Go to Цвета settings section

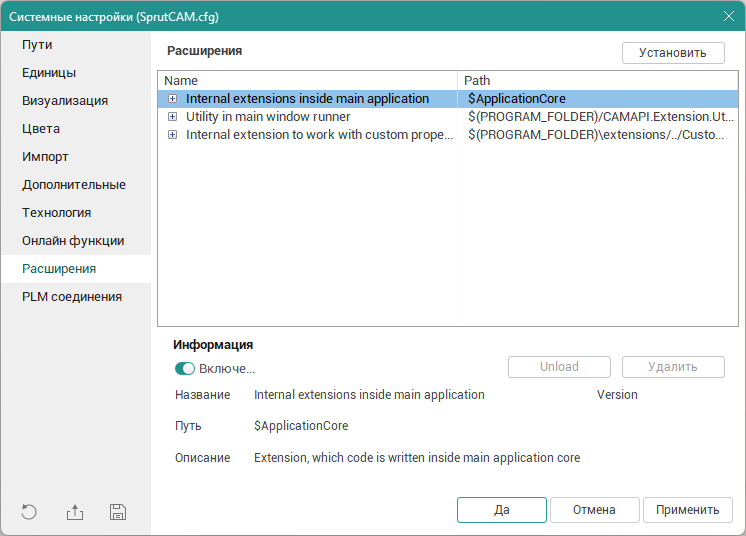41,129
